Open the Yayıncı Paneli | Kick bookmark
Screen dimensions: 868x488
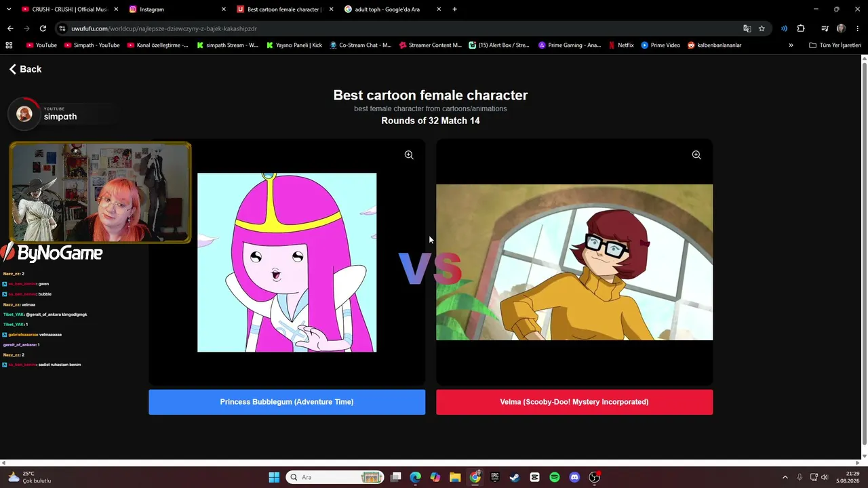294,45
